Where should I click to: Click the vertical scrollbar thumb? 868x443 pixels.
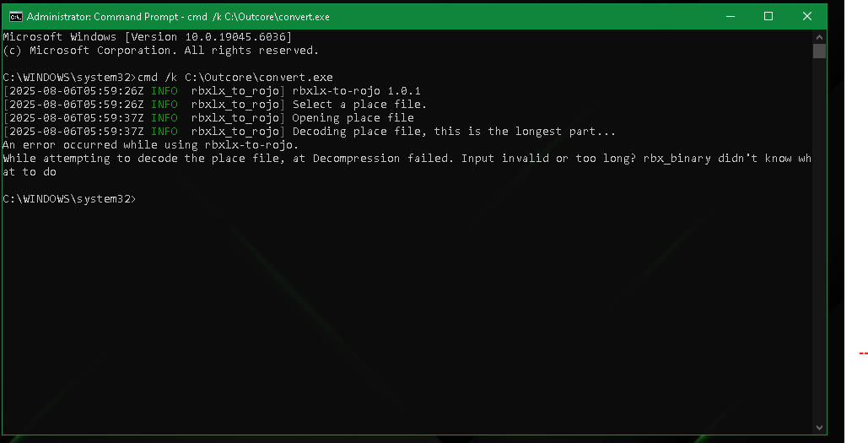coord(819,51)
